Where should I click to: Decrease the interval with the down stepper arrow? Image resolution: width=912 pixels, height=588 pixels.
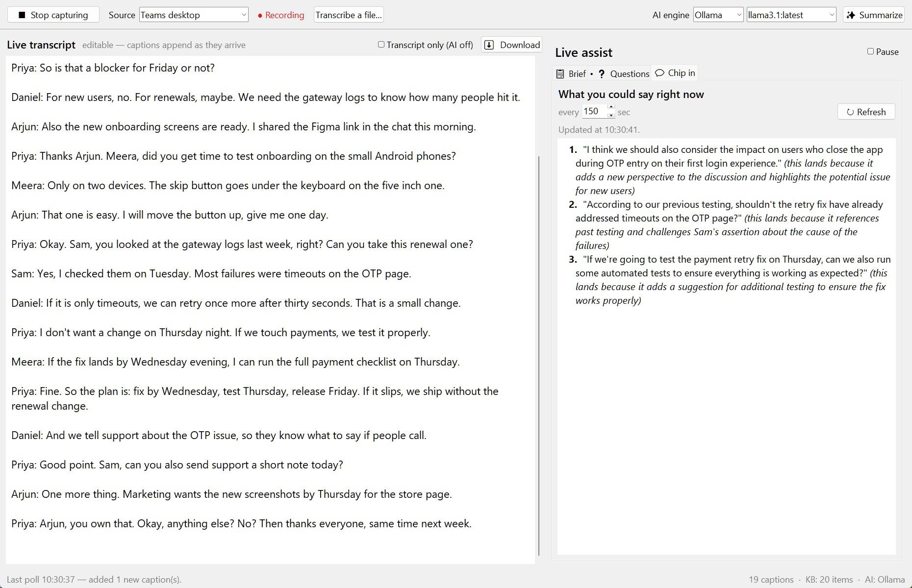611,115
